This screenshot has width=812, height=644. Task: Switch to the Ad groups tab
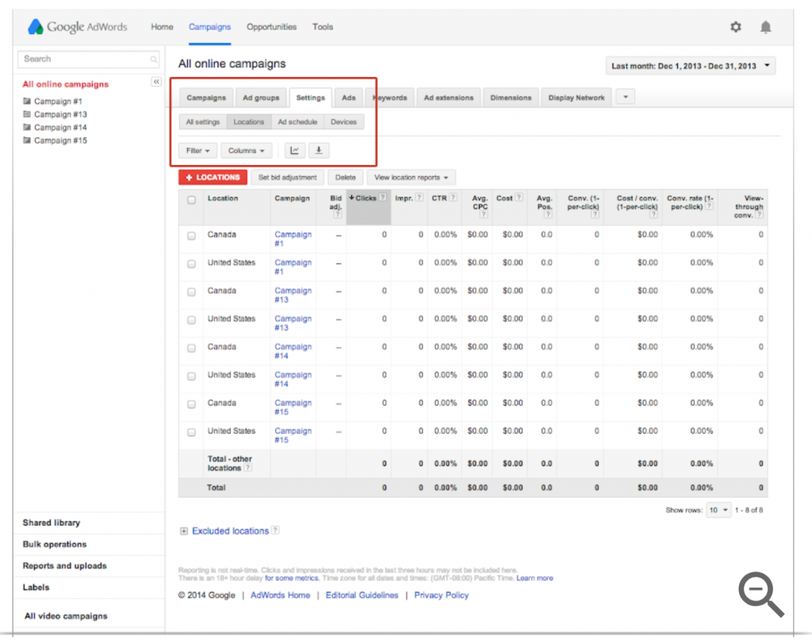click(261, 98)
